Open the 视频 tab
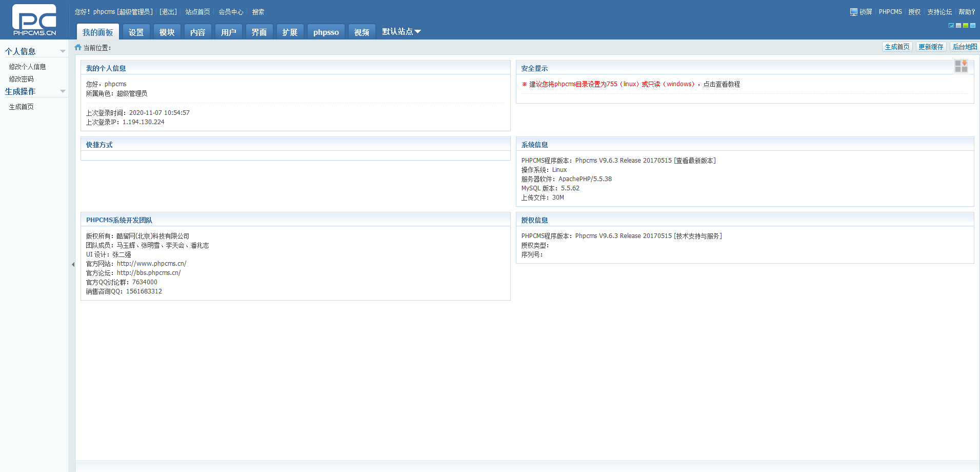Image resolution: width=980 pixels, height=472 pixels. click(x=362, y=32)
